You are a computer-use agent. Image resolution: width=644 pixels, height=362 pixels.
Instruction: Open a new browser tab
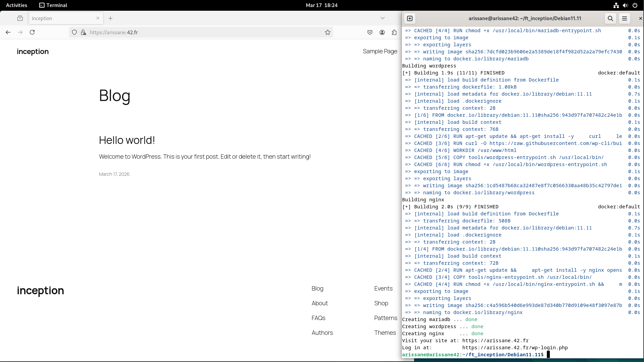point(111,18)
